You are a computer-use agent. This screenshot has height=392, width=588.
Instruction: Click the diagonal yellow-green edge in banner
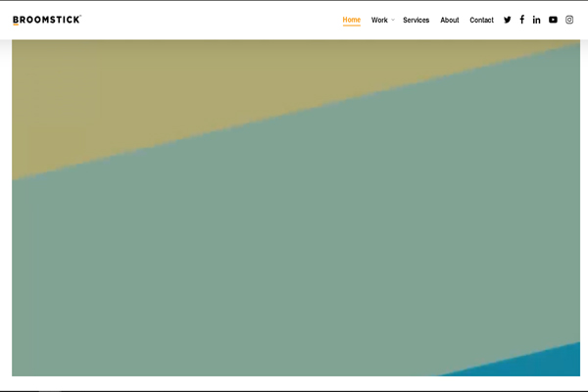(294, 114)
